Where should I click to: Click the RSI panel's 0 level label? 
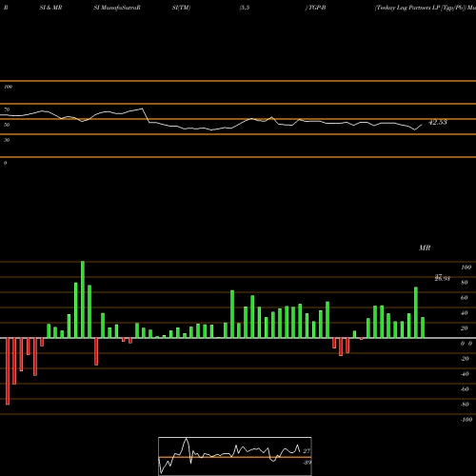click(5, 163)
